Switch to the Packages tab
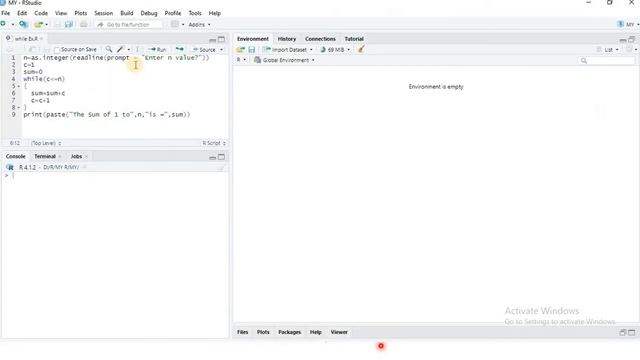This screenshot has height=360, width=640. click(x=289, y=332)
